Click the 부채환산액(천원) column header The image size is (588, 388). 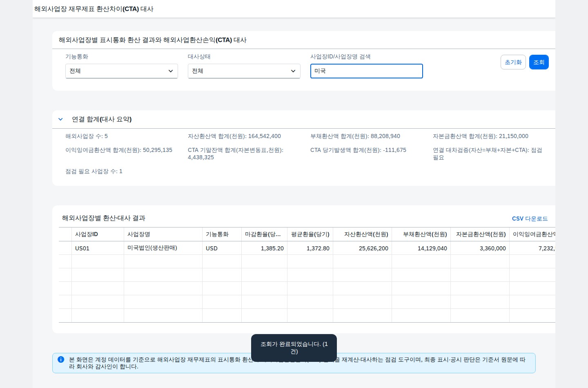(x=421, y=234)
